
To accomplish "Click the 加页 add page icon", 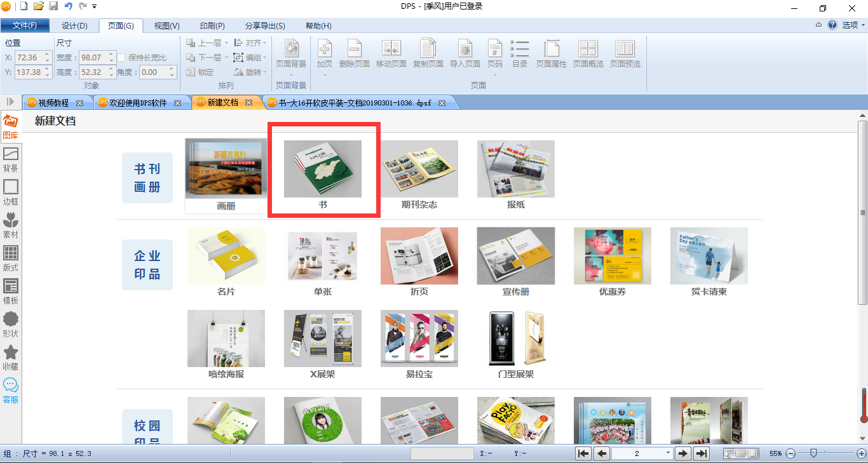I will click(x=325, y=53).
